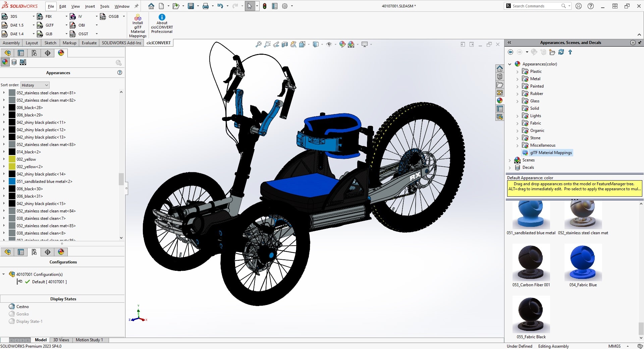Expand the Scenes node
The width and height of the screenshot is (644, 349).
[510, 160]
